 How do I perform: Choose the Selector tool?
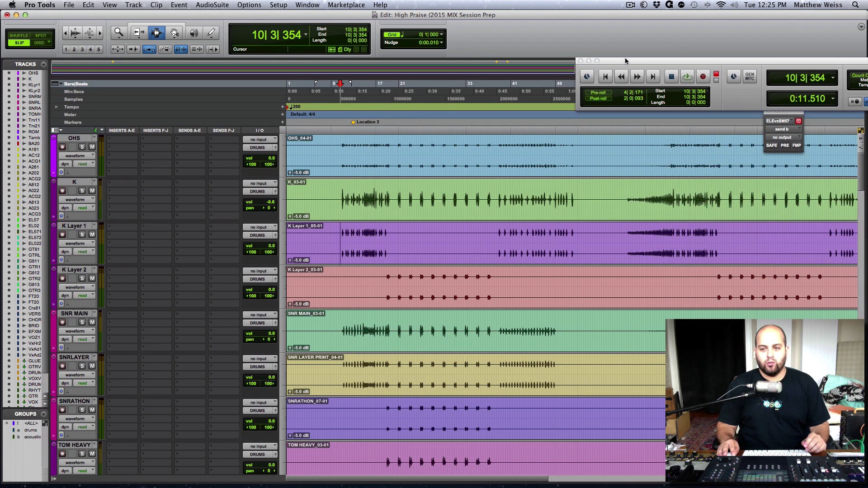[156, 33]
